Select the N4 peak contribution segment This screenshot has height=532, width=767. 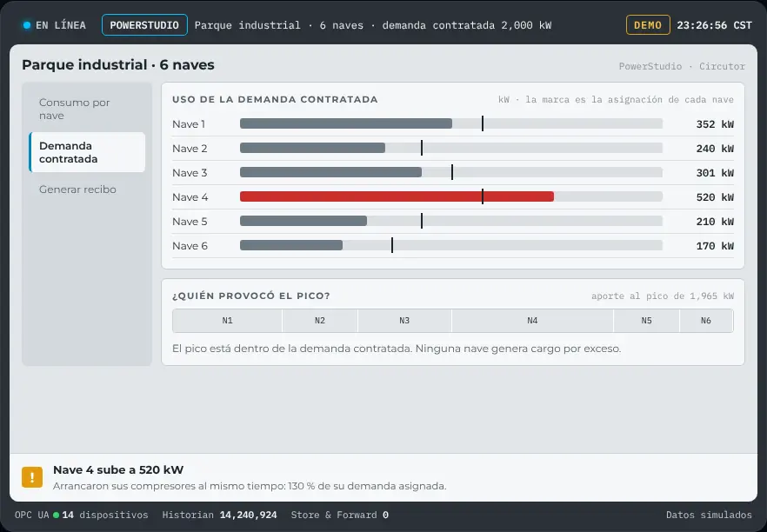533,321
